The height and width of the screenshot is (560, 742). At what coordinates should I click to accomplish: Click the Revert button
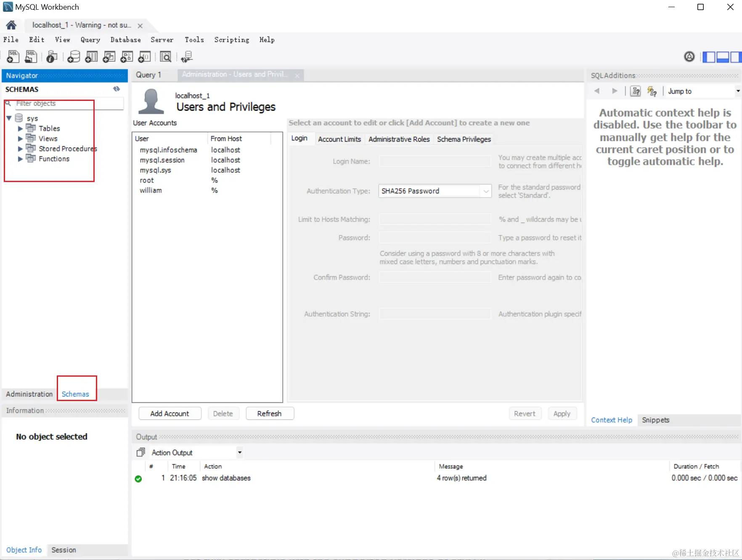click(525, 414)
